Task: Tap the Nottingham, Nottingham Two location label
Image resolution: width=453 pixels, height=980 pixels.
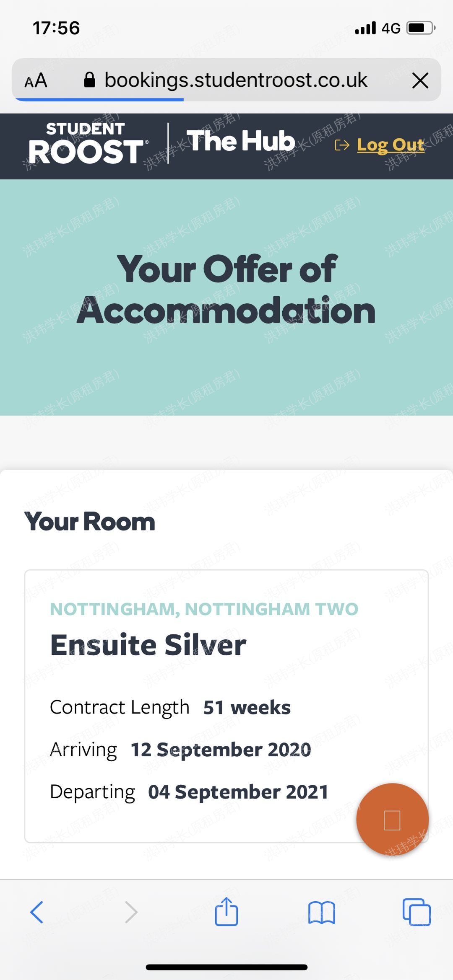Action: coord(204,609)
